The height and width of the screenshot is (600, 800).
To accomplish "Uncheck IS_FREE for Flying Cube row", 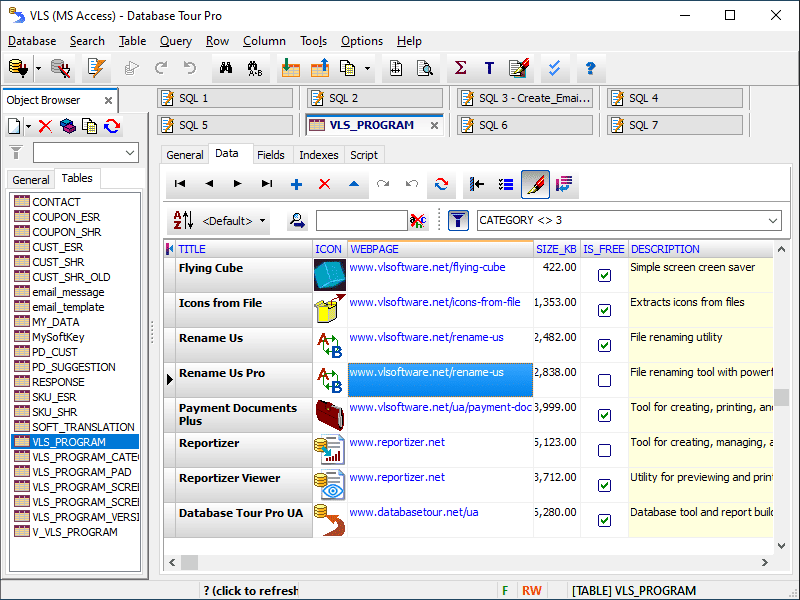I will (x=604, y=275).
